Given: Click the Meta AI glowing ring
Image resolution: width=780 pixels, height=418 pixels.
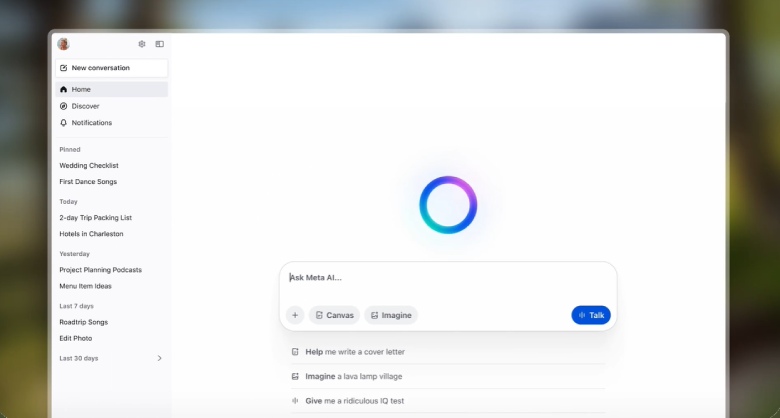Looking at the screenshot, I should [x=448, y=205].
